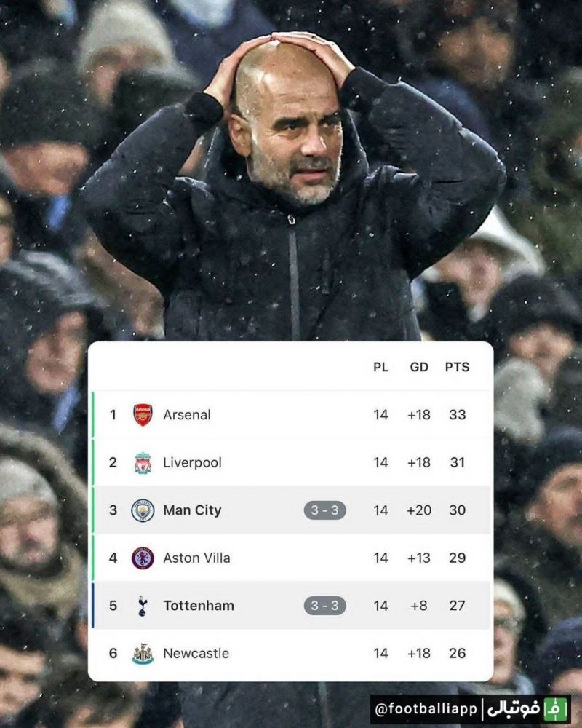Click Arsenal's 33 points value
Viewport: 582px width, 728px height.
457,415
